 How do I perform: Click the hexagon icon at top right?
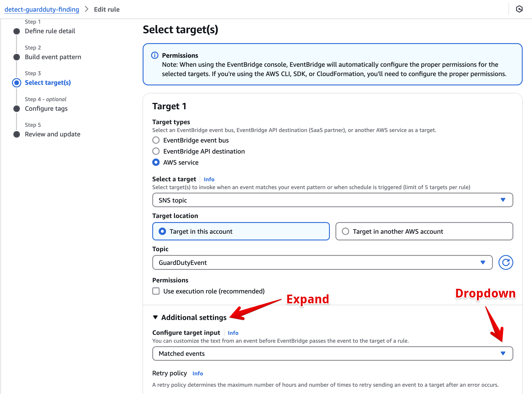tap(519, 9)
